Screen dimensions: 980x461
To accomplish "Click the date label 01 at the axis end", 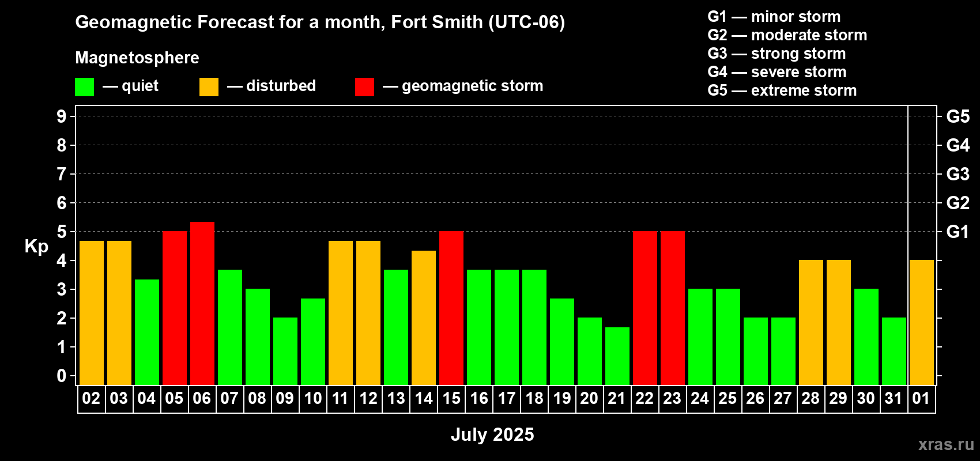I will click(x=921, y=399).
